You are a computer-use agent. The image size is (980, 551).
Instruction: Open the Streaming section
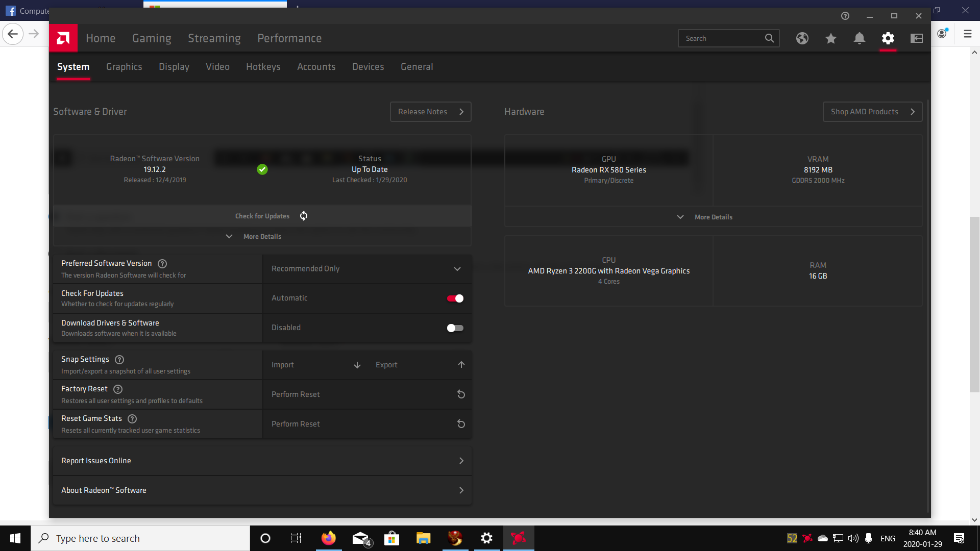tap(214, 38)
